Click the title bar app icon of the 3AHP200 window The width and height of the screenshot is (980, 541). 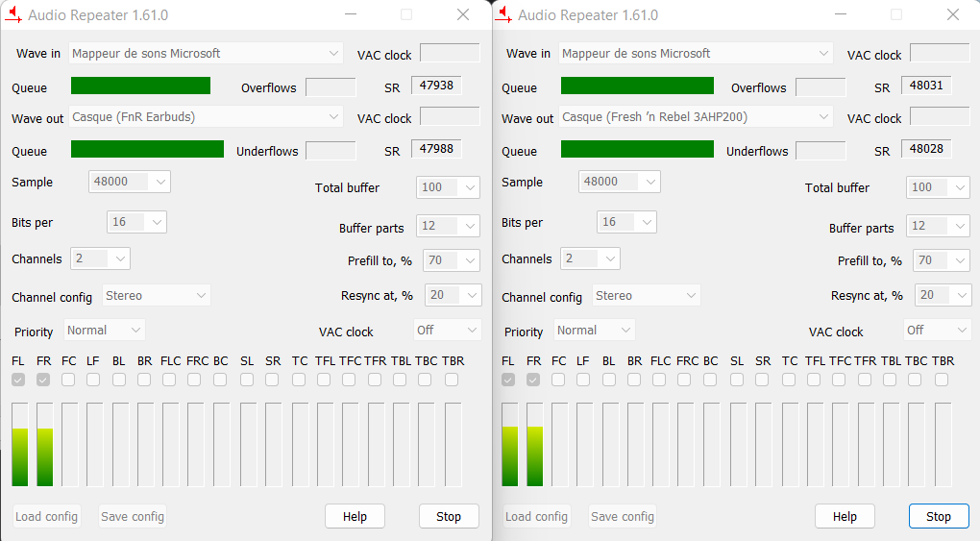click(x=504, y=14)
